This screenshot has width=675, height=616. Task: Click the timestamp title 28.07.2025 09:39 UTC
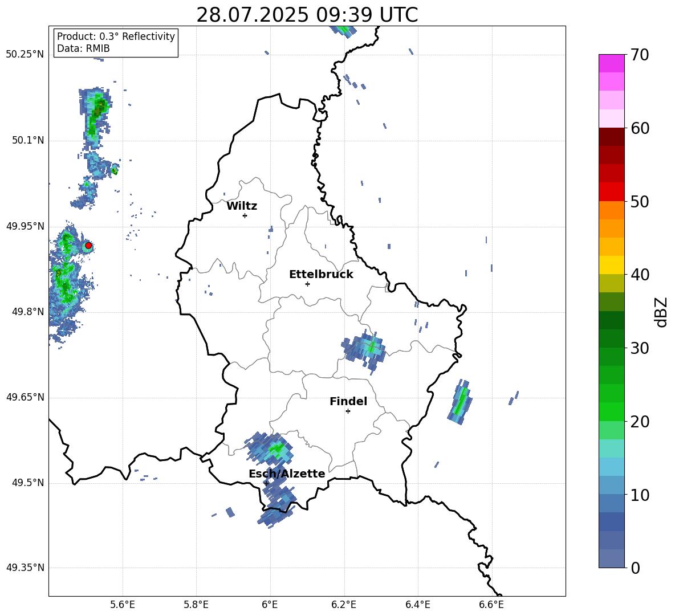click(307, 15)
